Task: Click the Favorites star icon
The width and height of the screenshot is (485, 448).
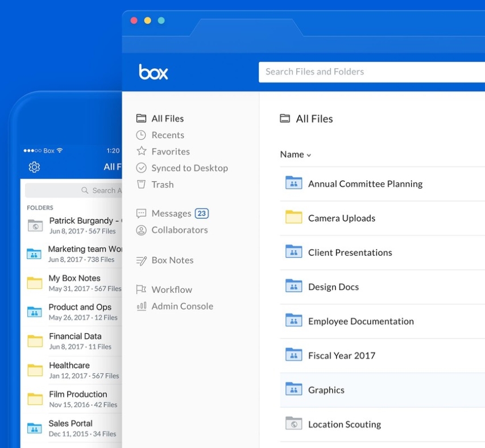Action: tap(142, 151)
